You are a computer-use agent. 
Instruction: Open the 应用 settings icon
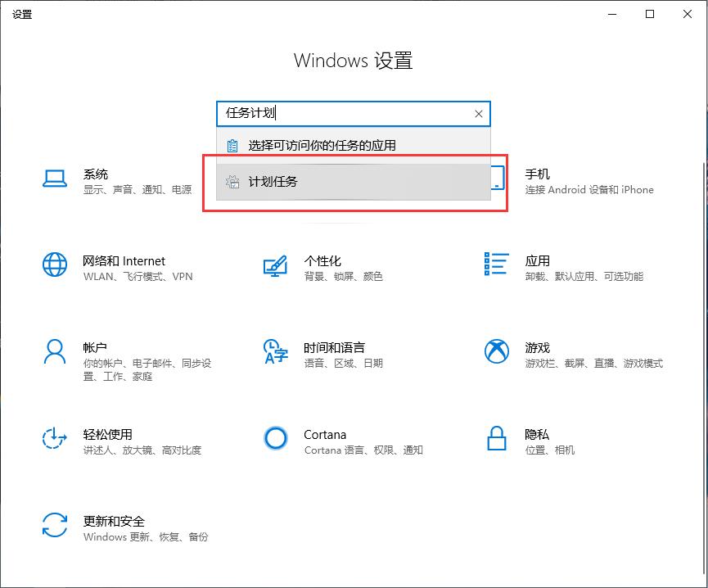tap(496, 265)
